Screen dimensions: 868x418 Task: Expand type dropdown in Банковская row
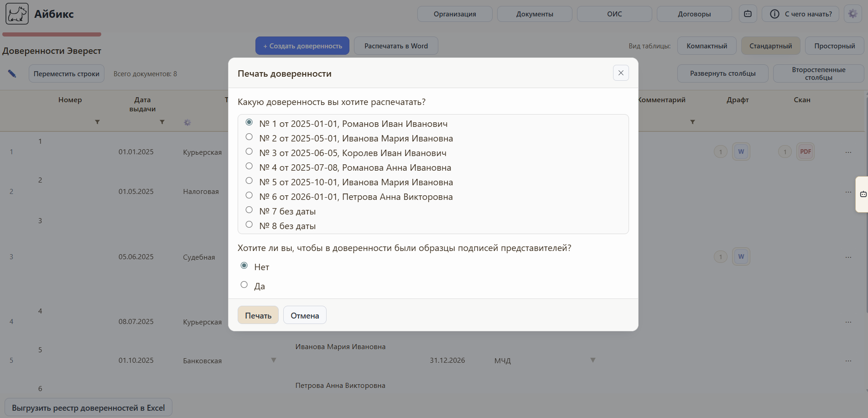(x=274, y=360)
